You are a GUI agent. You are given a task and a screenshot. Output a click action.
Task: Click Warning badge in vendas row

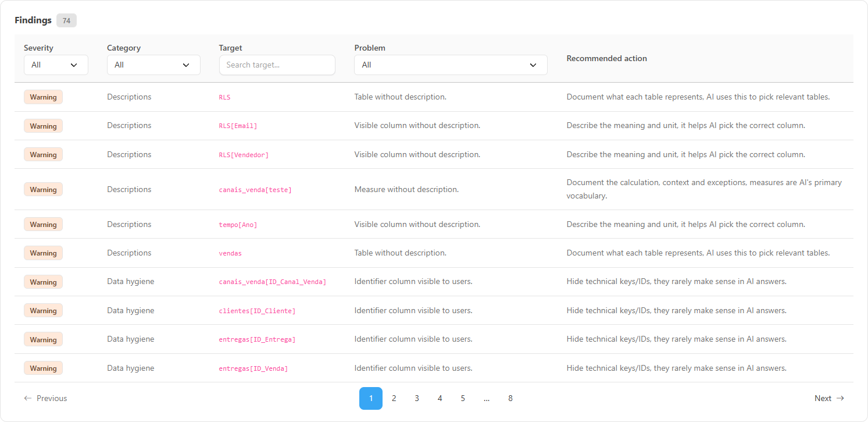point(43,253)
